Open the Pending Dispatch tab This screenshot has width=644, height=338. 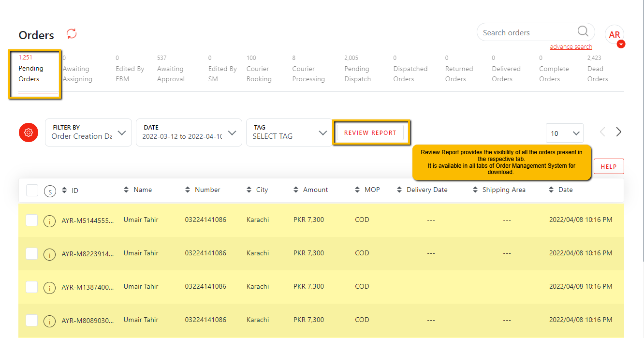click(357, 73)
